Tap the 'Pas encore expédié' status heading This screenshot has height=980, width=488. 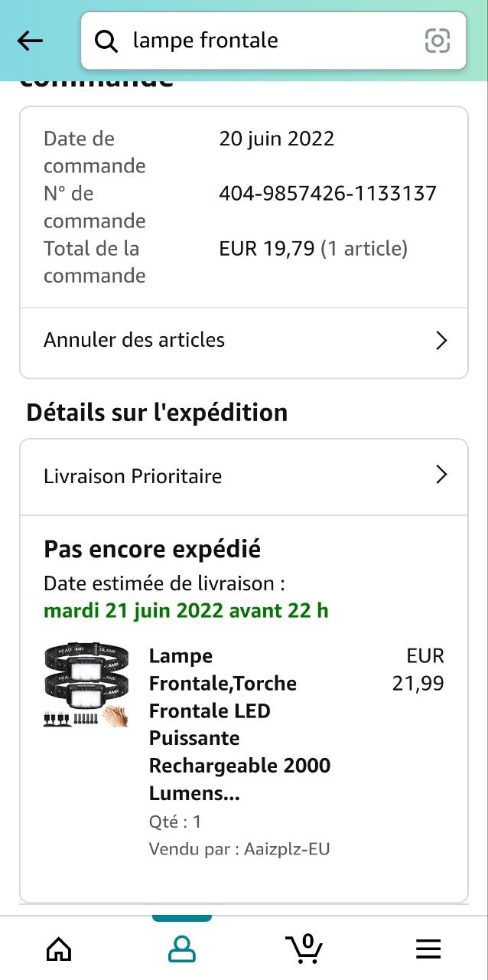(x=152, y=549)
